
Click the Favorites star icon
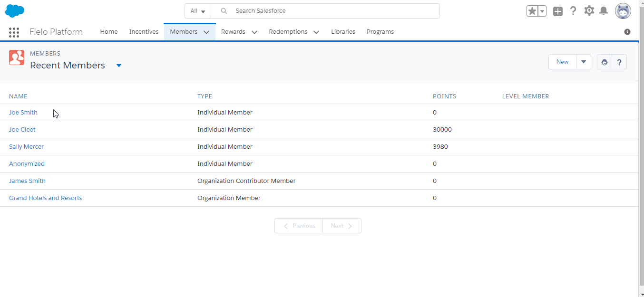coord(532,11)
